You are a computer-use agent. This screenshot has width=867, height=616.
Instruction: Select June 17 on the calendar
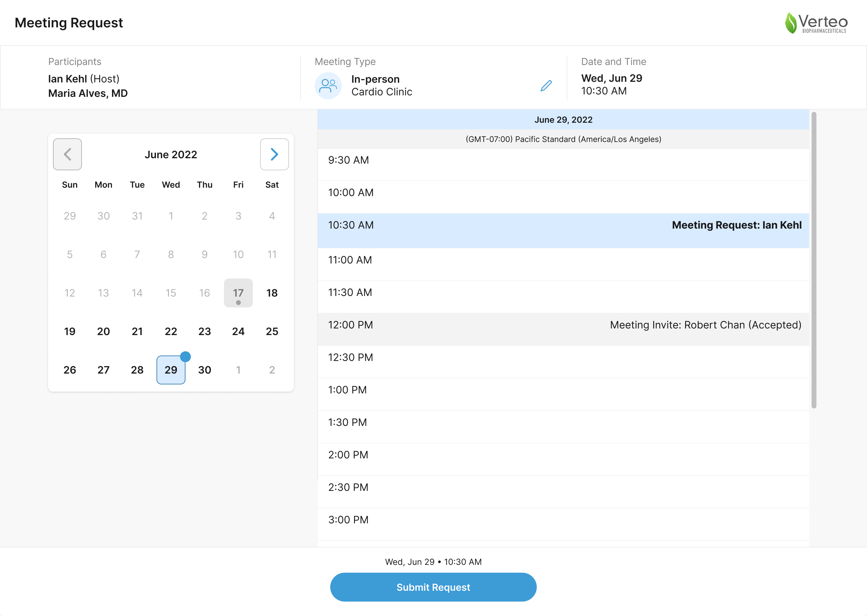point(238,293)
